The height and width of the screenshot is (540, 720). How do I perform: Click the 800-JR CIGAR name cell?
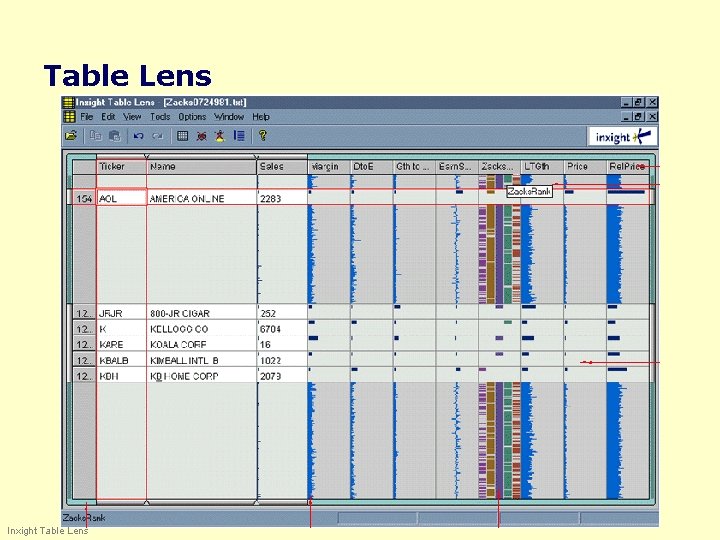[202, 314]
